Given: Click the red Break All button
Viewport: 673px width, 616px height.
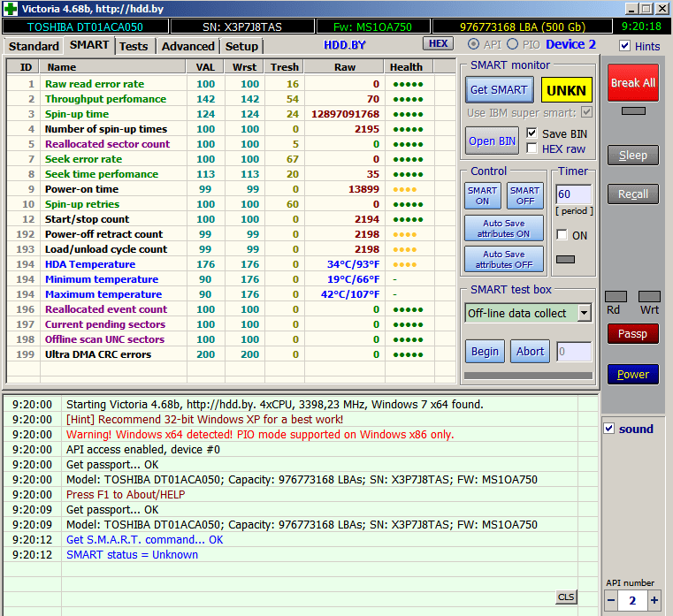Looking at the screenshot, I should point(633,83).
